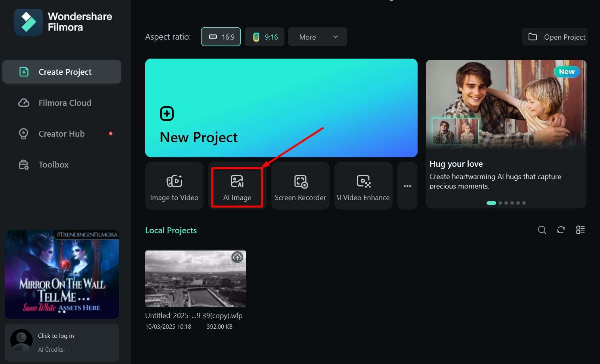The width and height of the screenshot is (600, 364).
Task: Refresh the local projects list
Action: tap(561, 230)
